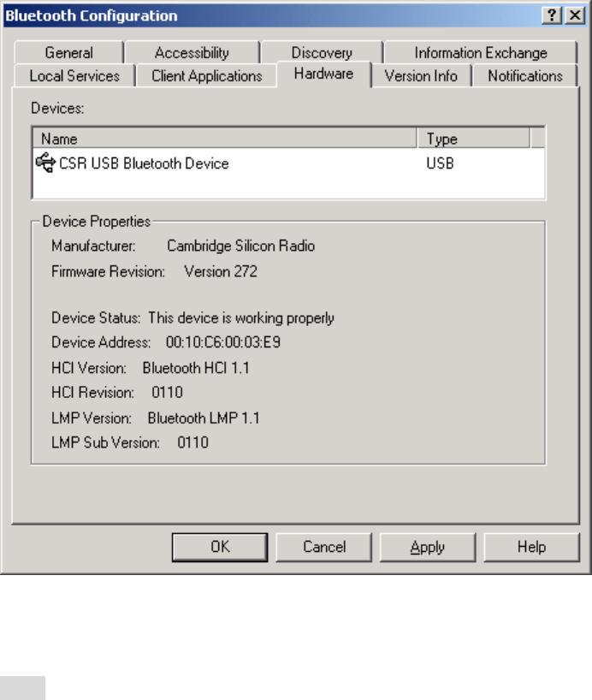
Task: Go to Information Exchange tab
Action: coord(481,53)
